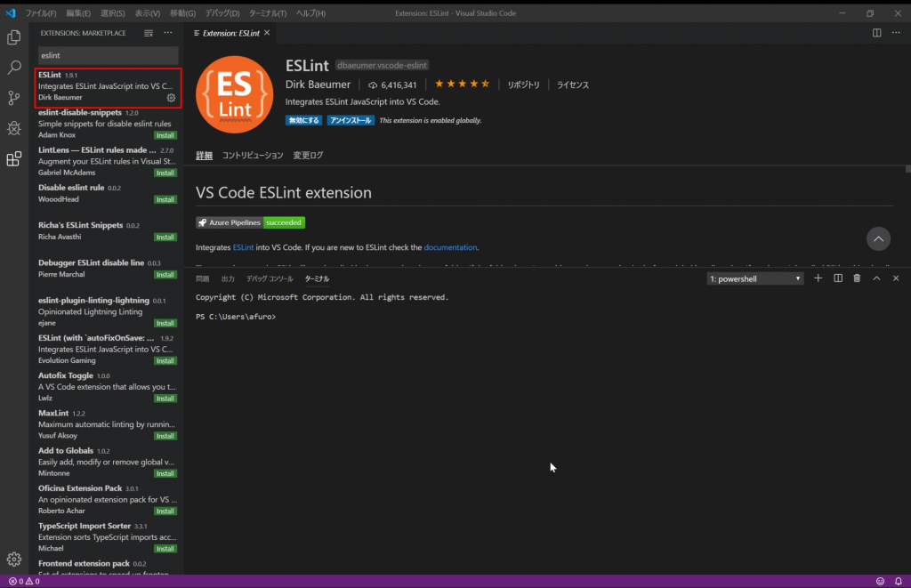911x588 pixels.
Task: Switch to the 出力 panel tab
Action: pyautogui.click(x=228, y=279)
